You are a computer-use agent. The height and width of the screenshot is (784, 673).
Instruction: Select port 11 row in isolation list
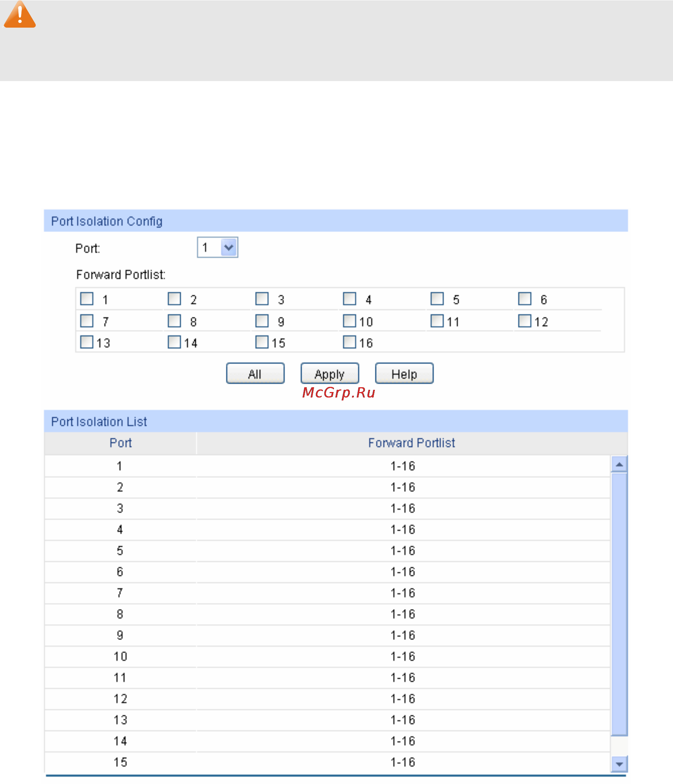click(x=327, y=678)
